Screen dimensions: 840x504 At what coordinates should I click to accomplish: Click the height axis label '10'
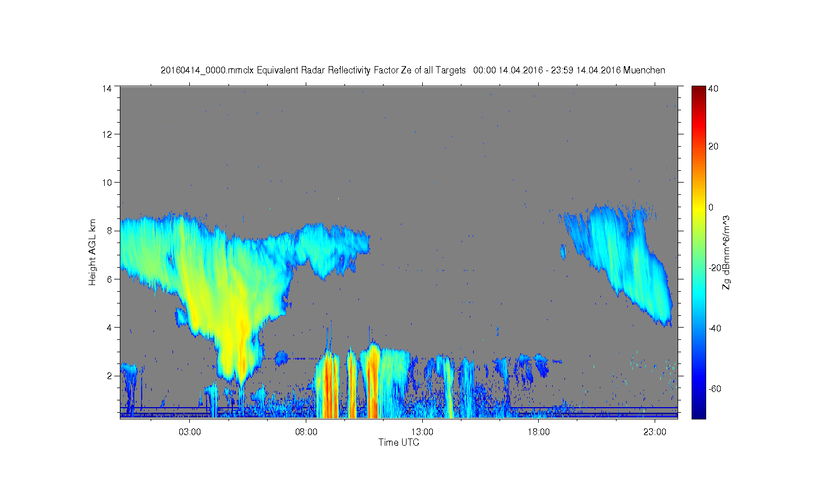(106, 183)
